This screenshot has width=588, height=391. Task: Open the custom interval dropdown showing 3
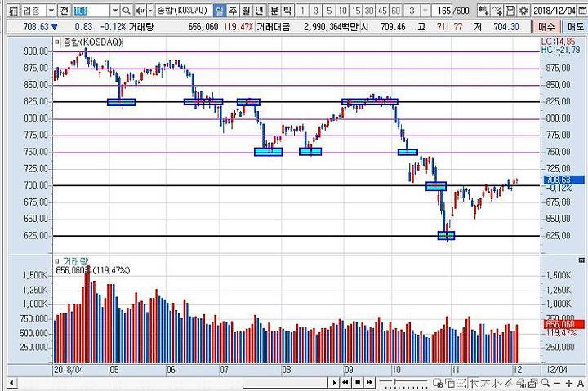pyautogui.click(x=425, y=11)
